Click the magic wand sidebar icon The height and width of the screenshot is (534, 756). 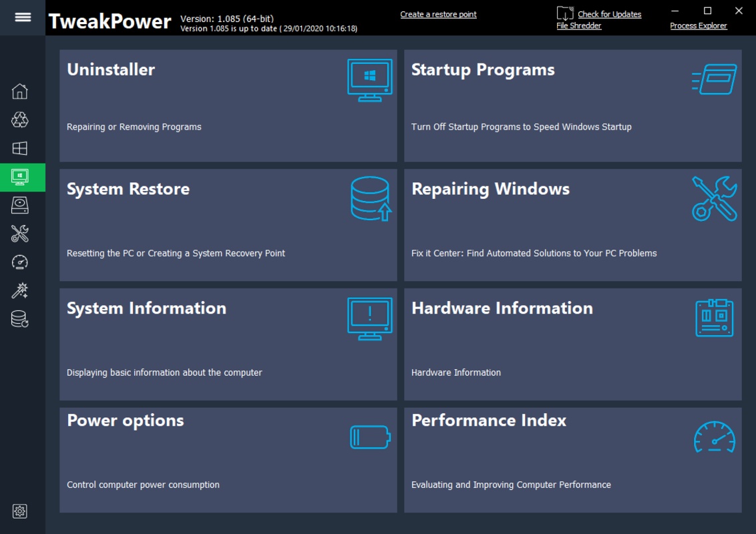[20, 290]
